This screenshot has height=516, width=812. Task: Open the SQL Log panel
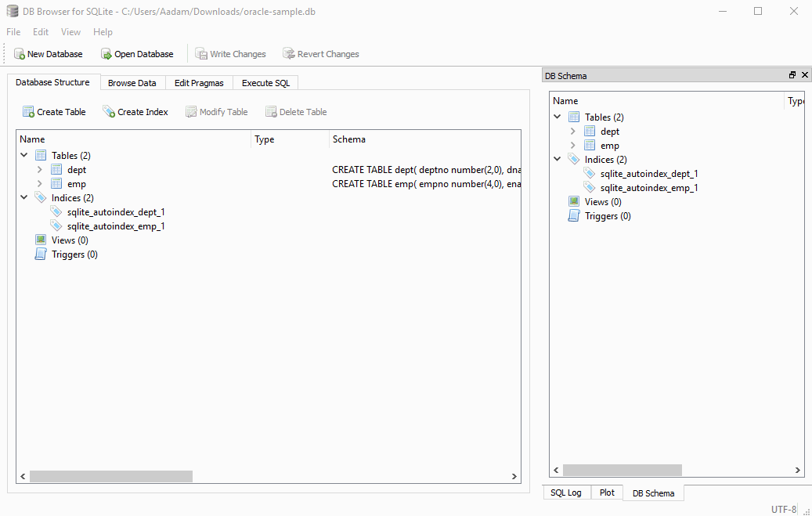coord(566,492)
